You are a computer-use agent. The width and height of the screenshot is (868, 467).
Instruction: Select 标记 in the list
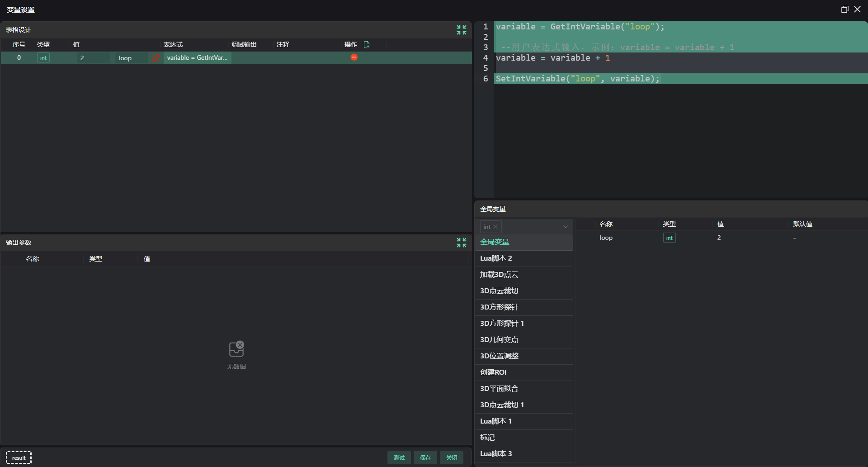pos(524,438)
